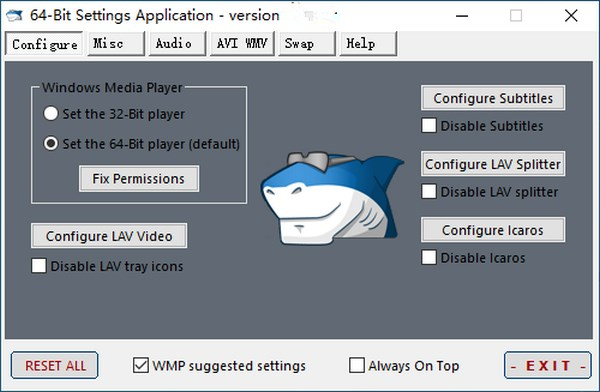Open the Swap tab
This screenshot has width=600, height=392.
(307, 44)
